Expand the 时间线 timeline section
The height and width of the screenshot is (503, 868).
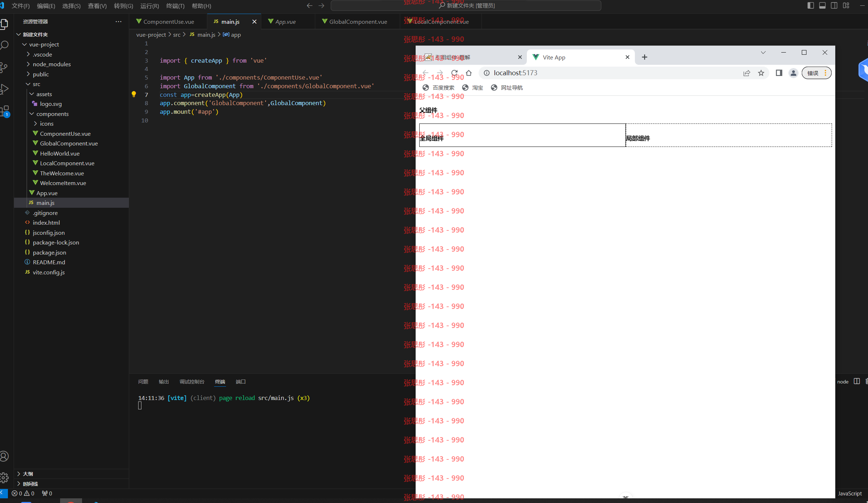(x=30, y=484)
